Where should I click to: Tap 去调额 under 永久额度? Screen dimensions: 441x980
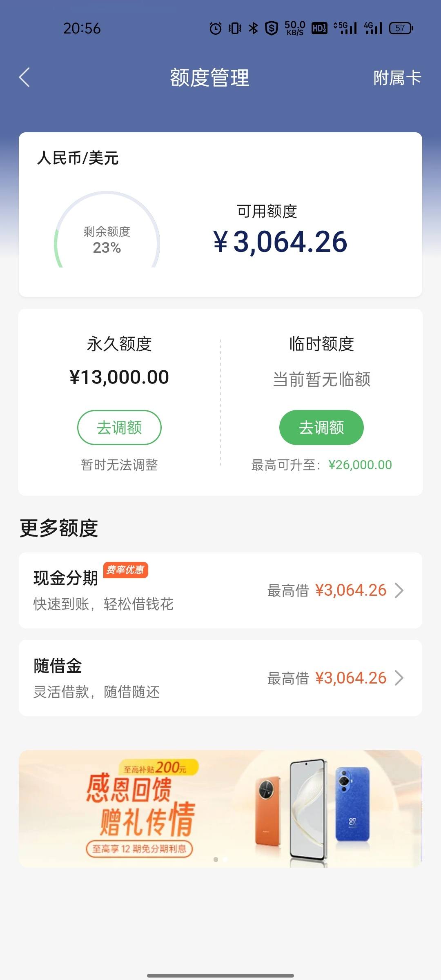[x=119, y=428]
